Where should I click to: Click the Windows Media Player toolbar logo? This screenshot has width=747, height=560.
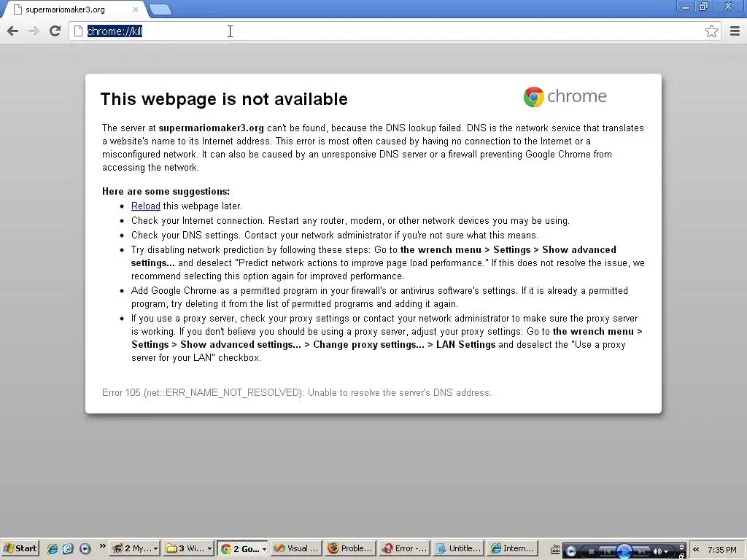[570, 551]
